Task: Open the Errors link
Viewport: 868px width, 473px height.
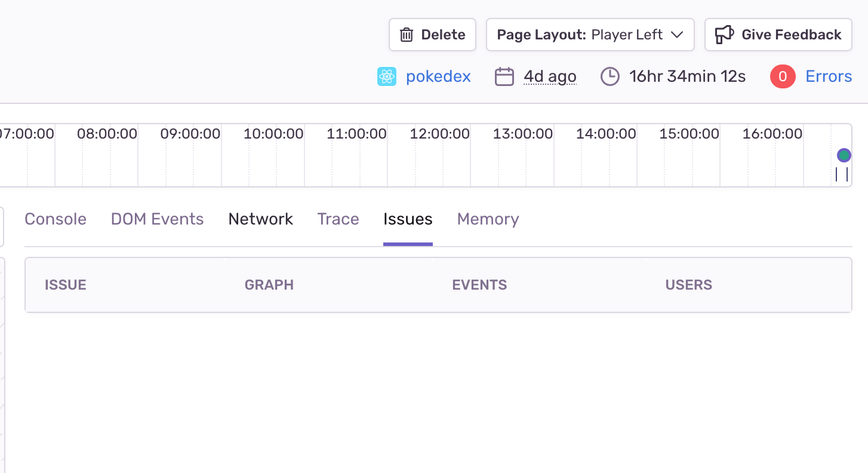Action: (x=829, y=76)
